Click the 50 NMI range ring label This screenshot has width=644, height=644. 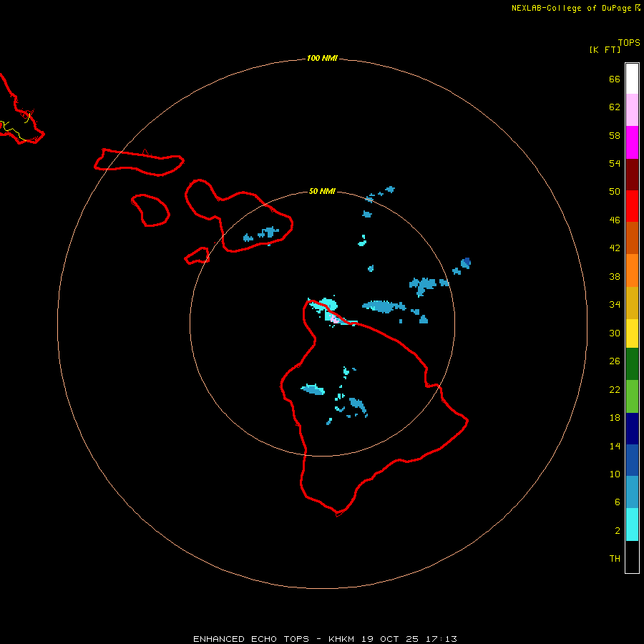tap(322, 191)
